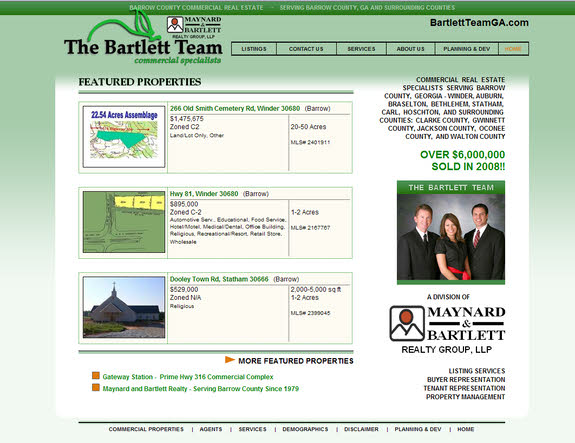The image size is (575, 443).
Task: Open the Hwy 81, Winder 30680 listing
Action: (x=204, y=194)
